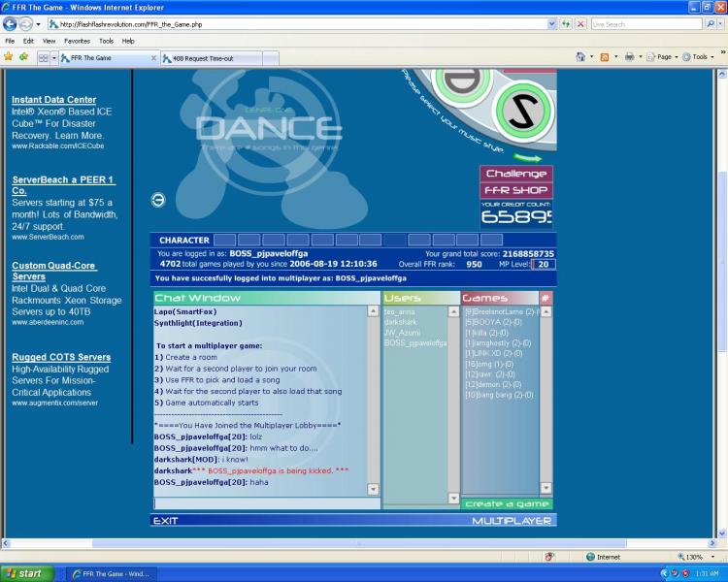Open the tab list dropdown arrow
The width and height of the screenshot is (728, 582).
coord(53,58)
